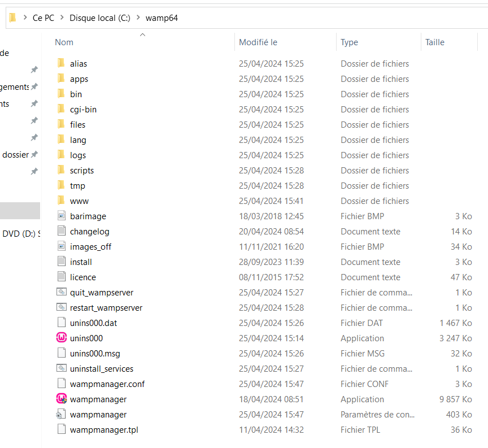Sort by the Modifié le column header
Image resolution: width=488 pixels, height=448 pixels.
pos(258,42)
